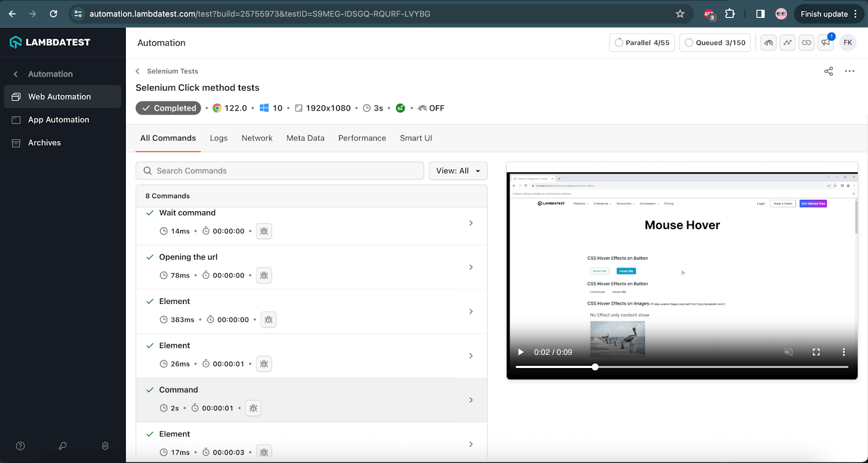This screenshot has width=868, height=463.
Task: Switch to the All Commands tab
Action: pyautogui.click(x=168, y=138)
